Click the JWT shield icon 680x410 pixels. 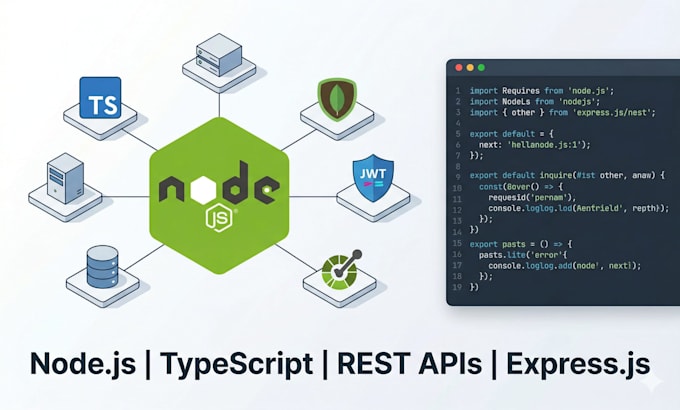(373, 178)
